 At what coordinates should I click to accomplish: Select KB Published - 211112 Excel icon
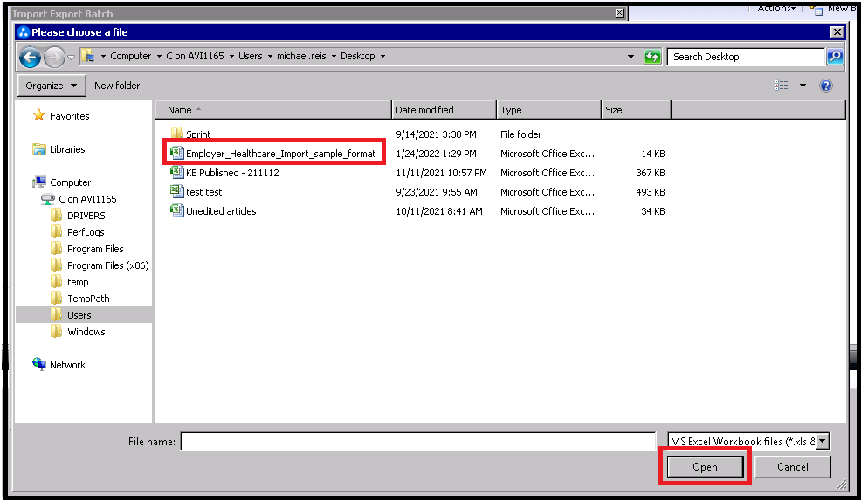tap(176, 172)
